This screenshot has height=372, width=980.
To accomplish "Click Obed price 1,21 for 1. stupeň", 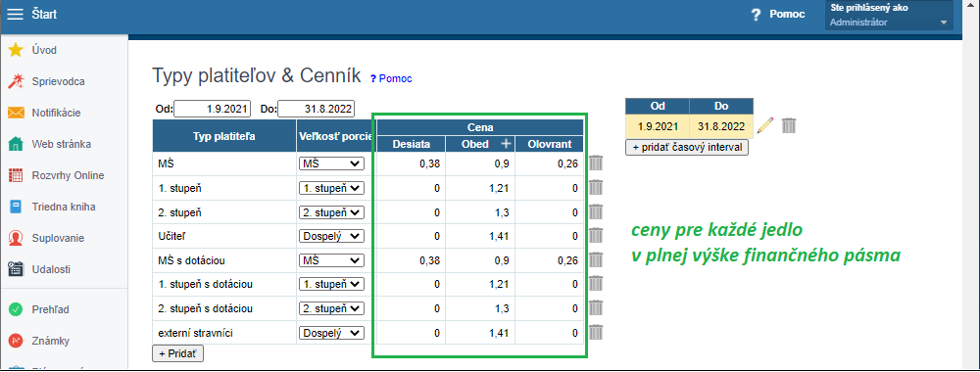I will (x=480, y=188).
